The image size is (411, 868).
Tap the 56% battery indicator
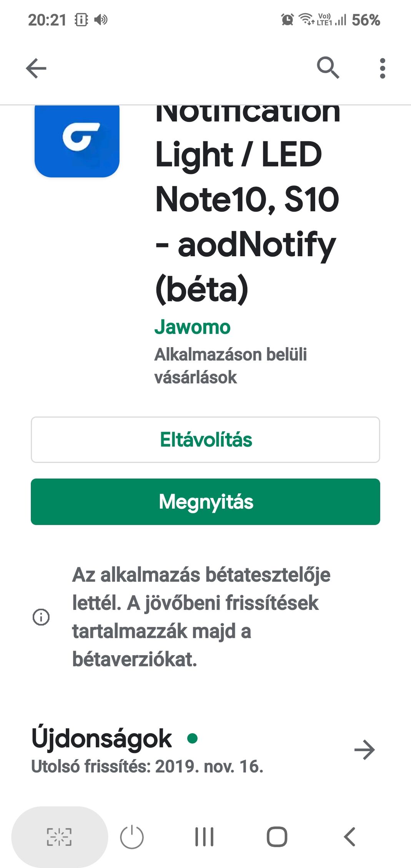pos(366,20)
